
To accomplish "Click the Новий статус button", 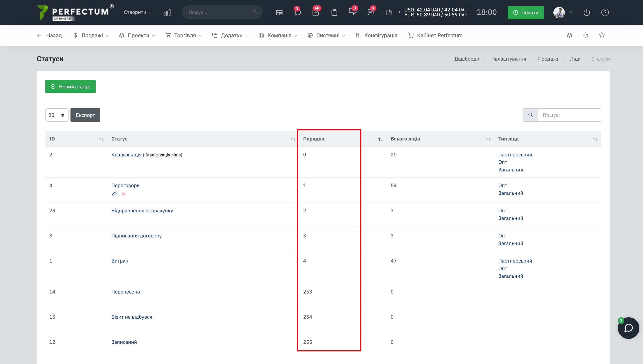I will (x=70, y=86).
